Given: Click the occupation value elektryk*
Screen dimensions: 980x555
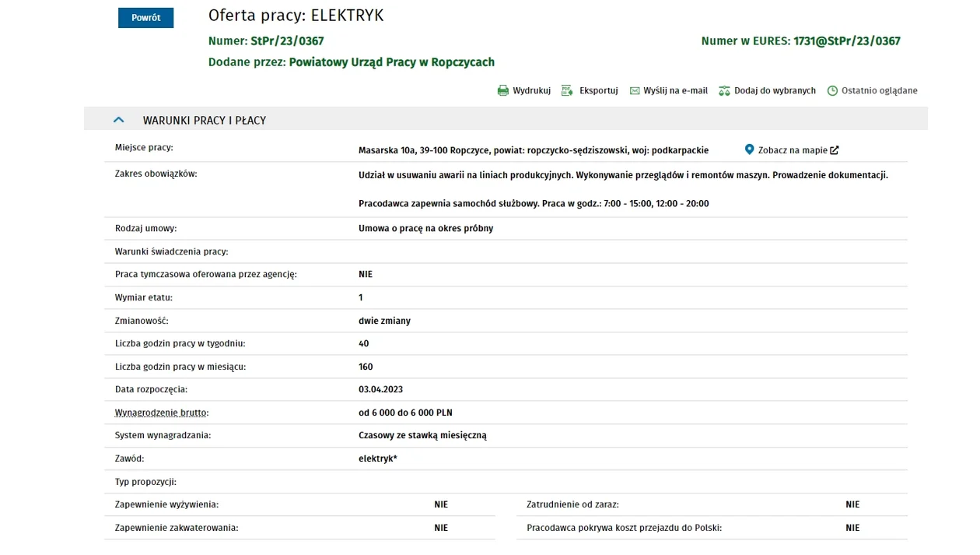Looking at the screenshot, I should pos(378,458).
